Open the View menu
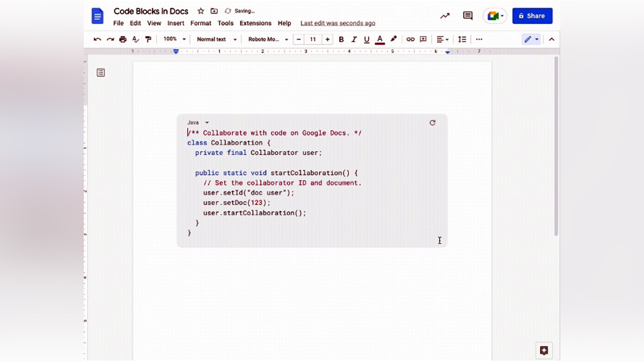 (x=154, y=23)
